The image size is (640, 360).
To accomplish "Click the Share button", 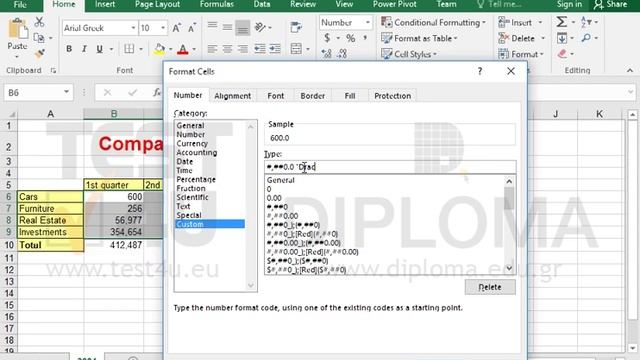I will pos(611,4).
